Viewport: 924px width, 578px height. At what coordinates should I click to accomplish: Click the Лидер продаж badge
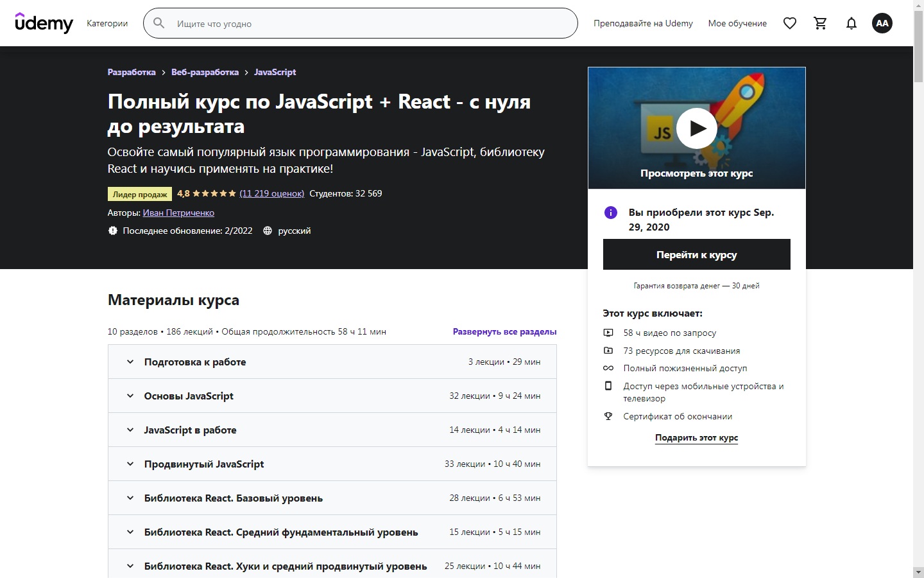click(x=140, y=194)
